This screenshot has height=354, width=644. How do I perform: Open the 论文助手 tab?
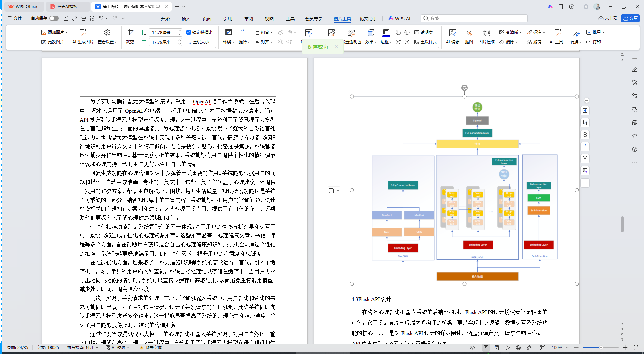pos(368,19)
